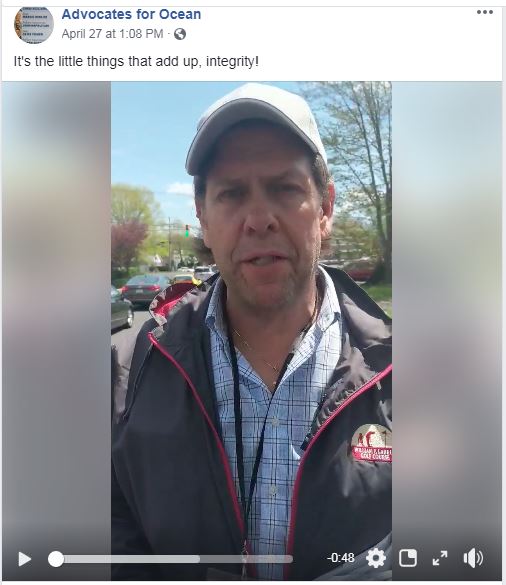Click the -0:48 remaining time display
The height and width of the screenshot is (585, 506).
click(341, 558)
